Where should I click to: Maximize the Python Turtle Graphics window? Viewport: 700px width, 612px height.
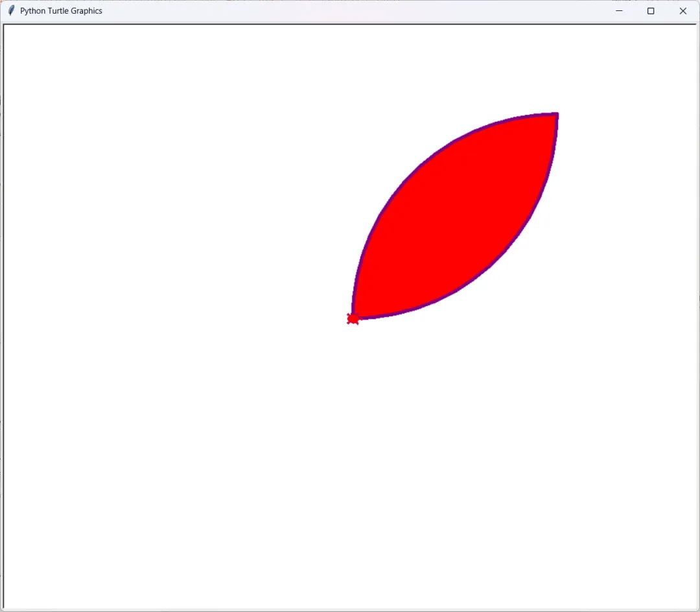(x=651, y=11)
